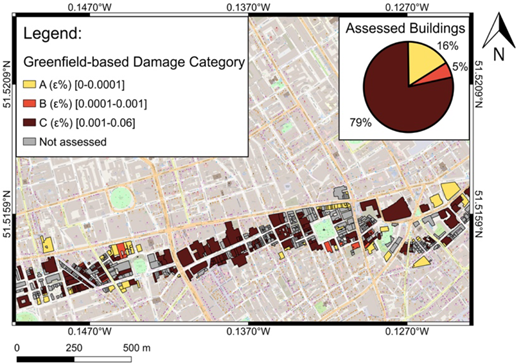
Task: Click the bottom '0.1370°W' longitude label
Action: click(248, 331)
